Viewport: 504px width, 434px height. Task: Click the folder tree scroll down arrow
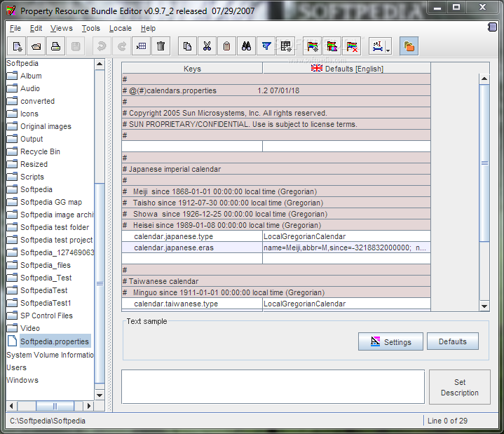[100, 395]
